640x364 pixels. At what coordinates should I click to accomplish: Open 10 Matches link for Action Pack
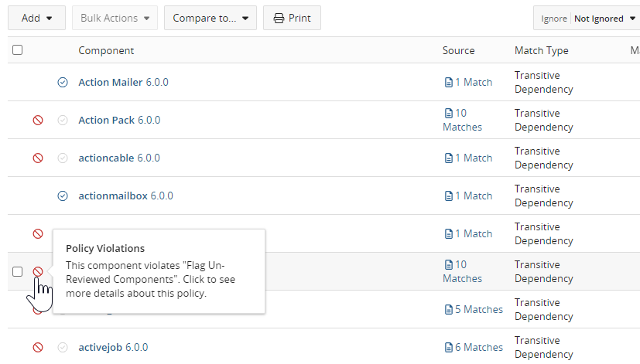(462, 120)
